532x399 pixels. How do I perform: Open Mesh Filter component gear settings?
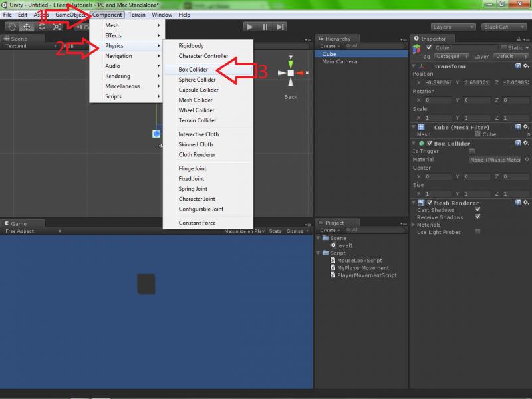point(525,127)
